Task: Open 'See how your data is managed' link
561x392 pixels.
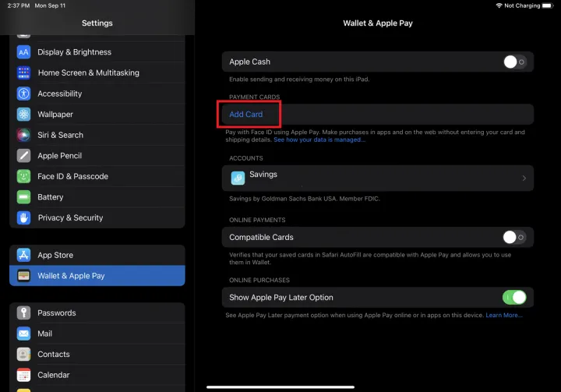Action: 319,139
